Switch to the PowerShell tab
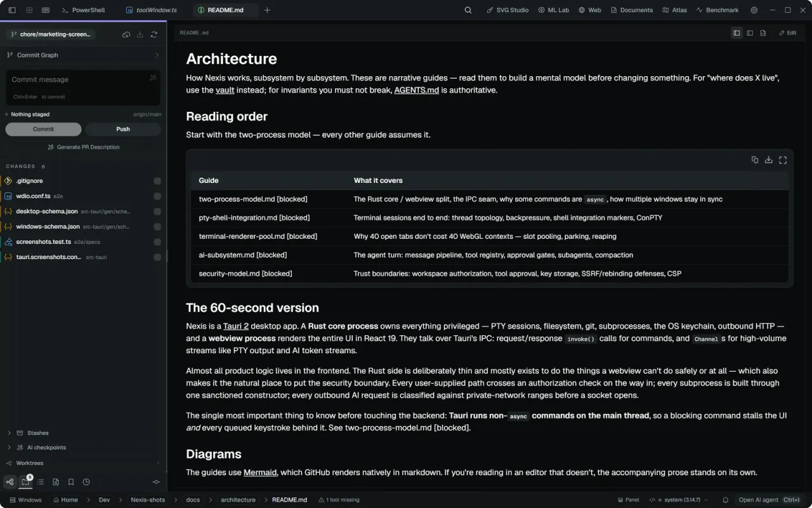This screenshot has width=812, height=508. click(x=83, y=10)
